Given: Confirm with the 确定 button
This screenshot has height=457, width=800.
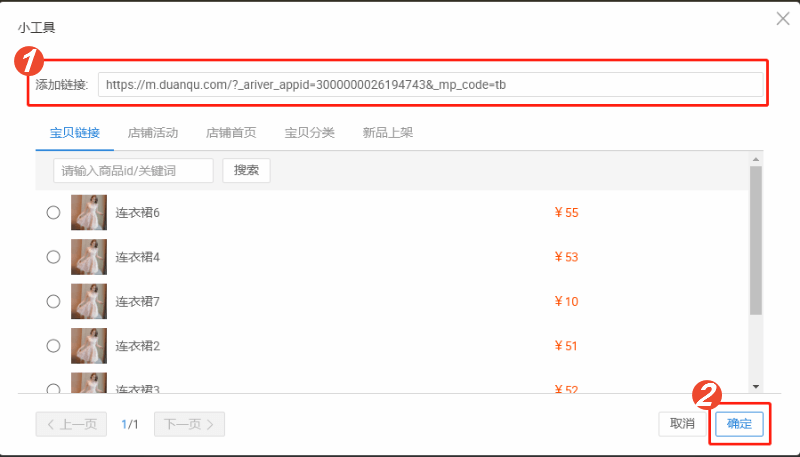Looking at the screenshot, I should (x=739, y=424).
